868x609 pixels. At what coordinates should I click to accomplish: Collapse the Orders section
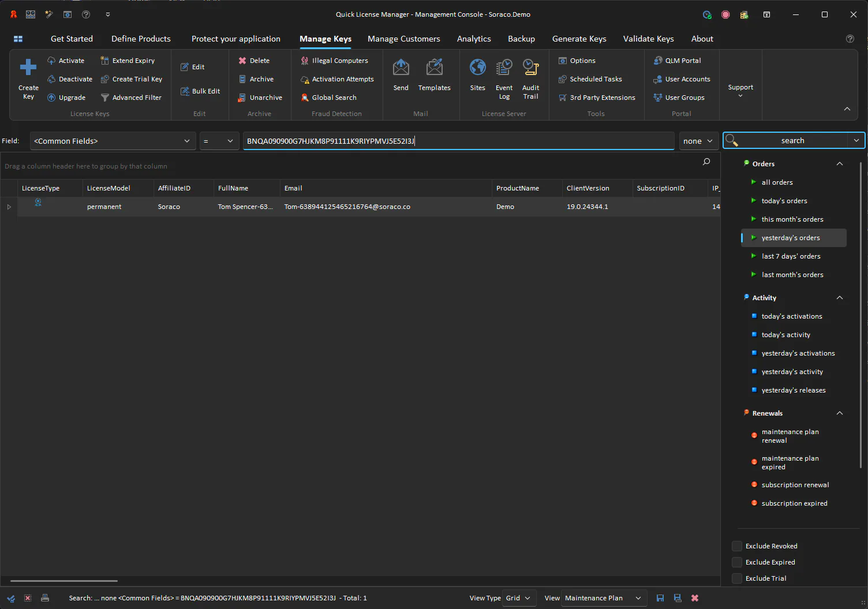tap(840, 164)
